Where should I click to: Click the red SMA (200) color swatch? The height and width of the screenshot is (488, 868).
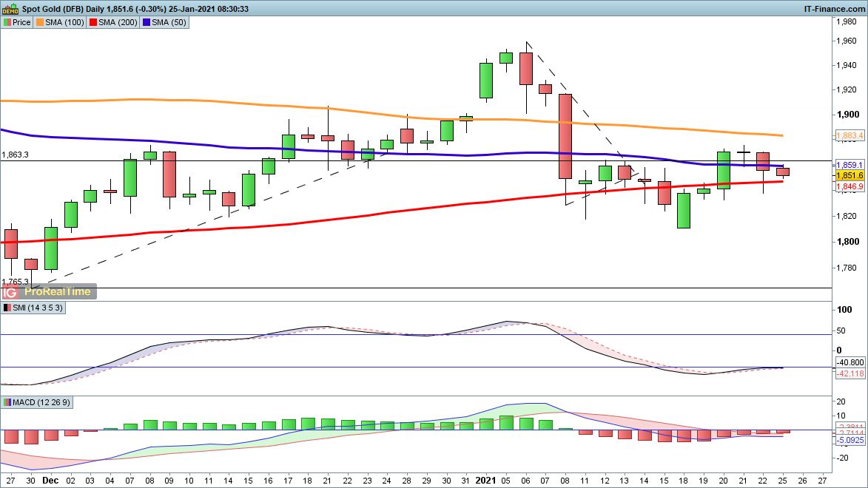[93, 23]
